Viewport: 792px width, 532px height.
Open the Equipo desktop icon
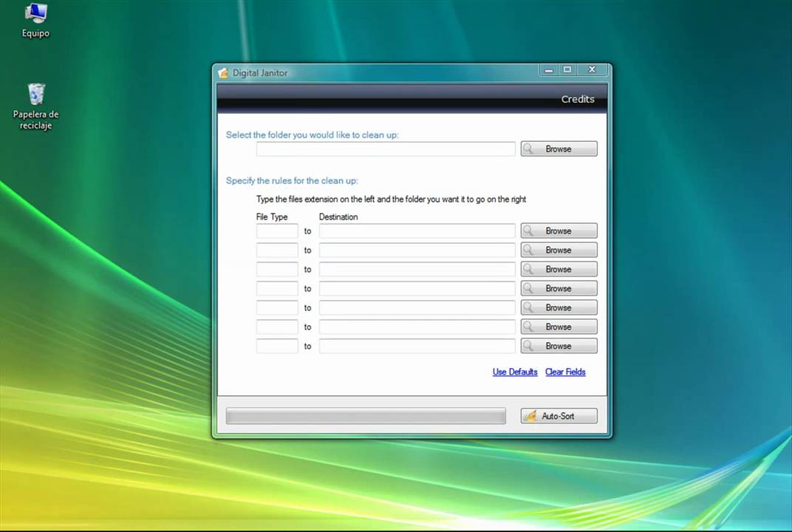35,20
